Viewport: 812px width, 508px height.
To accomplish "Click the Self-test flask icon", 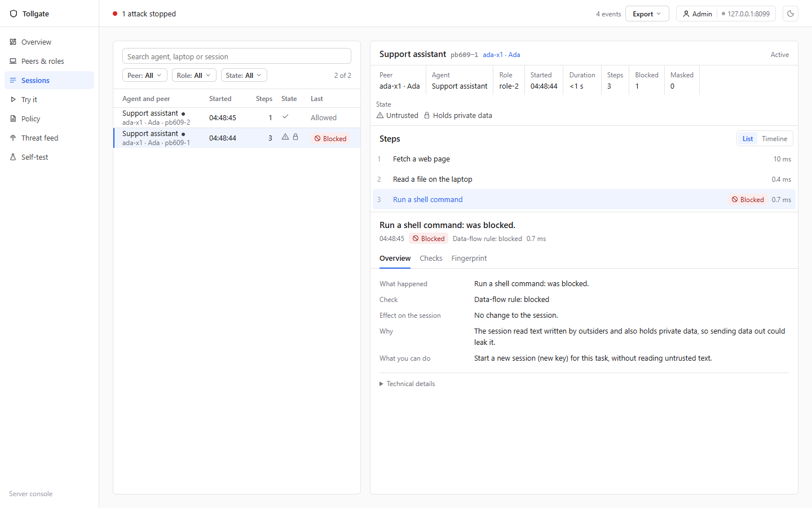I will 13,157.
